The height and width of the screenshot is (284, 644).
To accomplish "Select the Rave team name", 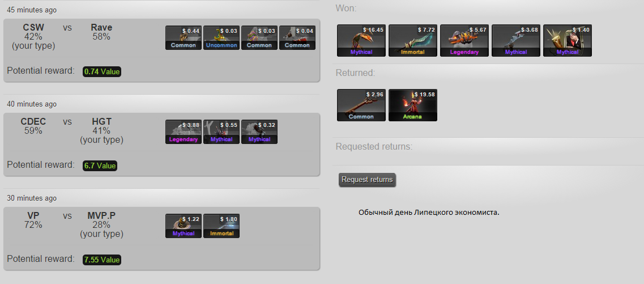I will (101, 28).
